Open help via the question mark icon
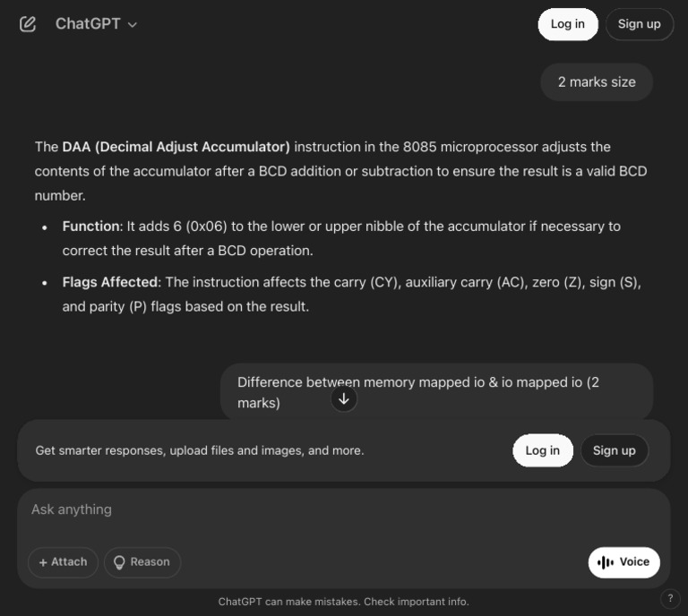 (669, 599)
